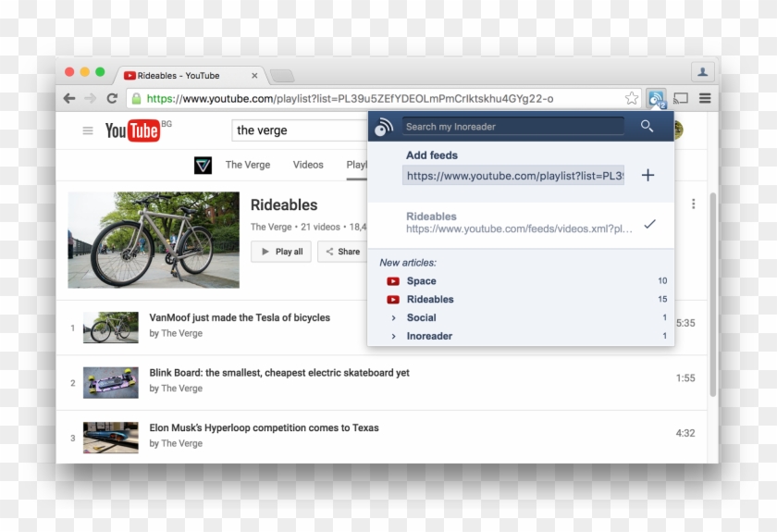Reload the page

click(x=112, y=98)
